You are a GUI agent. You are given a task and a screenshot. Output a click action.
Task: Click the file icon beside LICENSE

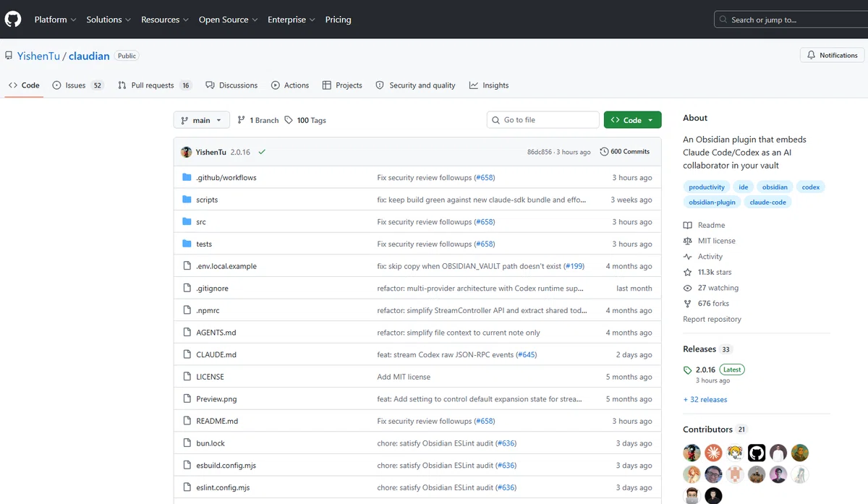point(187,377)
